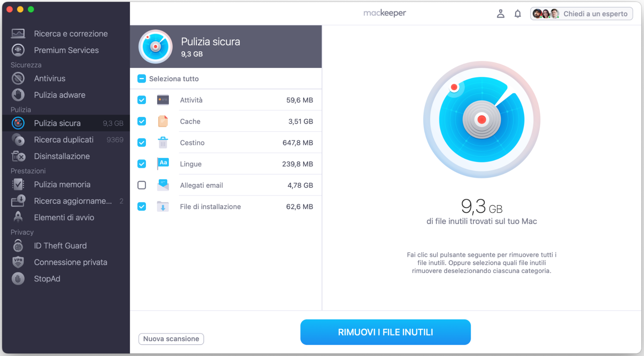This screenshot has height=356, width=644.
Task: Open Pulizia memoria tool
Action: [18, 184]
